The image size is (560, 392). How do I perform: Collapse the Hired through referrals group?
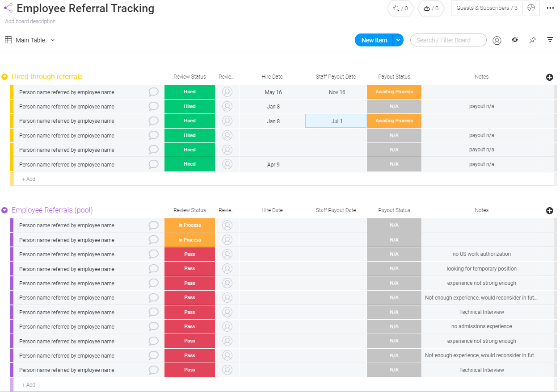pos(4,77)
